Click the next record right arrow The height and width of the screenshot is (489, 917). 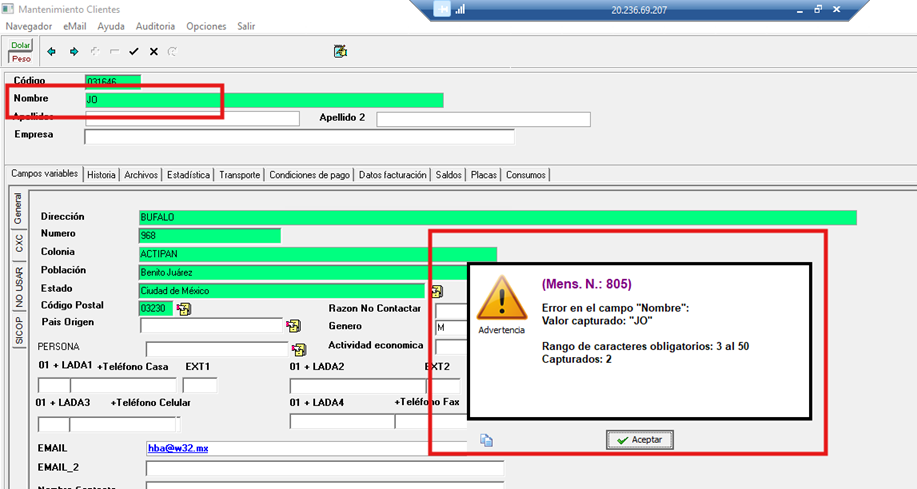click(x=73, y=51)
